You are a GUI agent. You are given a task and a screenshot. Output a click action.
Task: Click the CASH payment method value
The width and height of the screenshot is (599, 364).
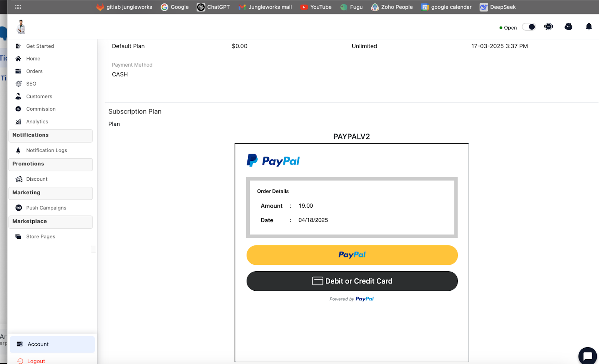120,74
